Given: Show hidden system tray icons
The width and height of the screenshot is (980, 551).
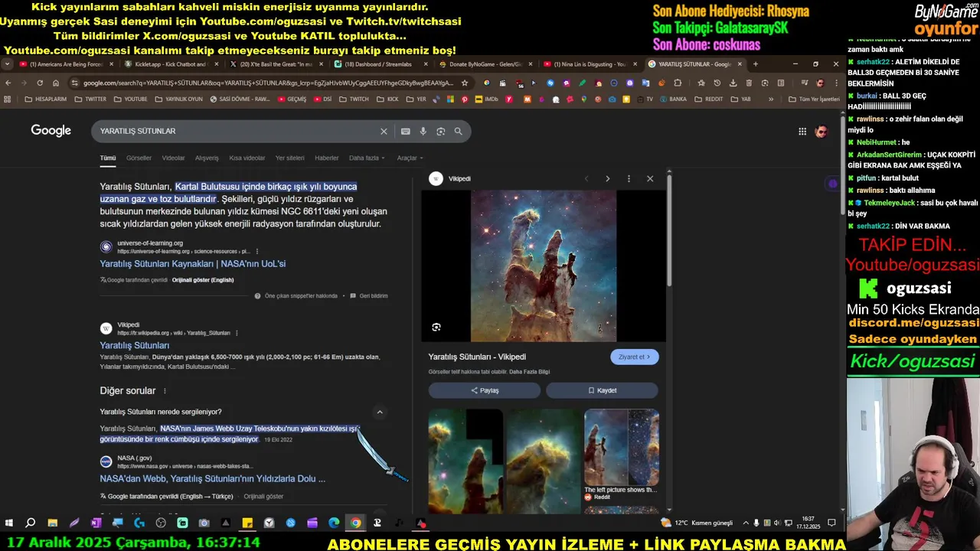Looking at the screenshot, I should point(746,523).
